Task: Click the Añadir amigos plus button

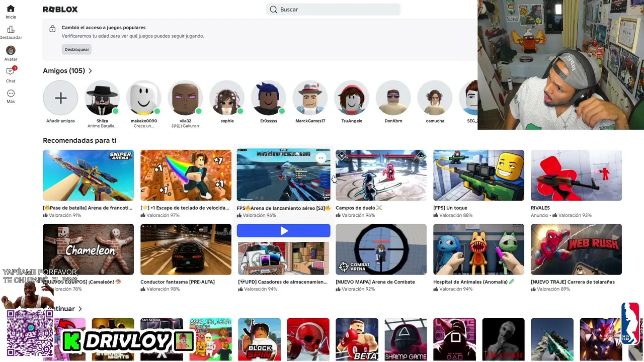Action: 60,98
